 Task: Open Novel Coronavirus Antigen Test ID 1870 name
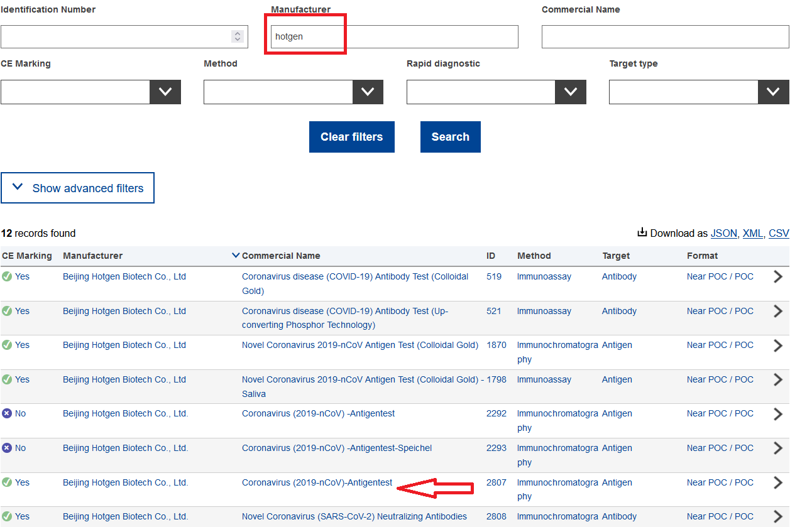pyautogui.click(x=360, y=345)
